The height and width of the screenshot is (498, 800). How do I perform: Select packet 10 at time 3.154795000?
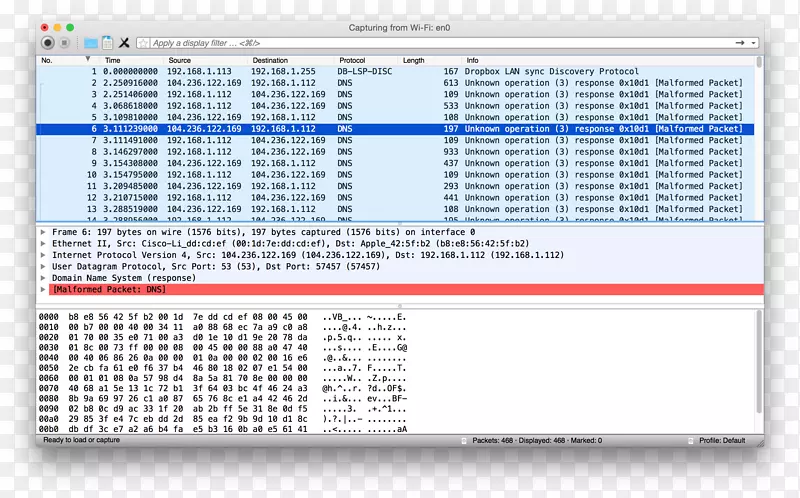395,175
